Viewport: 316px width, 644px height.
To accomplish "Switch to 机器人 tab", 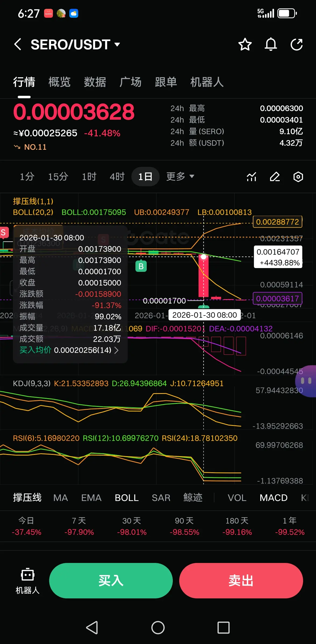I will [207, 82].
